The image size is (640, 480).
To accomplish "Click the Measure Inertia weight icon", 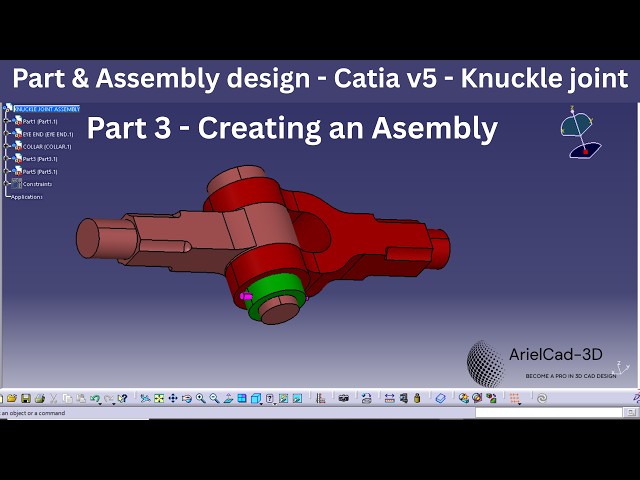I will (x=417, y=398).
